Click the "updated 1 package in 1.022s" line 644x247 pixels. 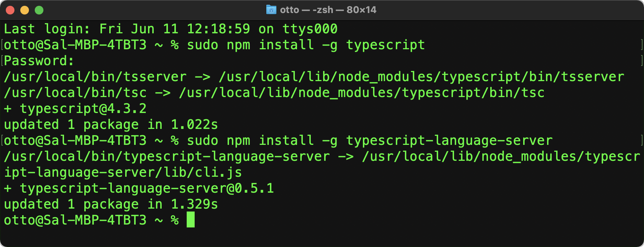[x=111, y=125]
